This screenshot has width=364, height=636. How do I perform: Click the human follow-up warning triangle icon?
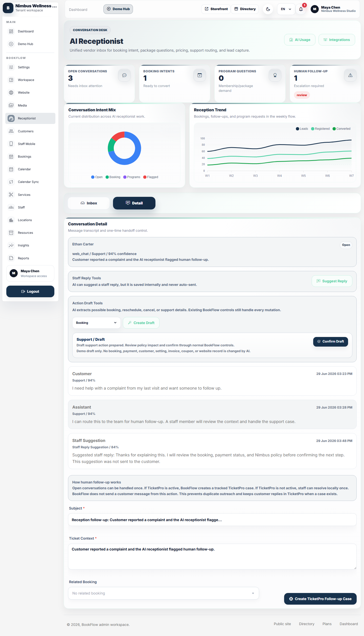tap(350, 75)
